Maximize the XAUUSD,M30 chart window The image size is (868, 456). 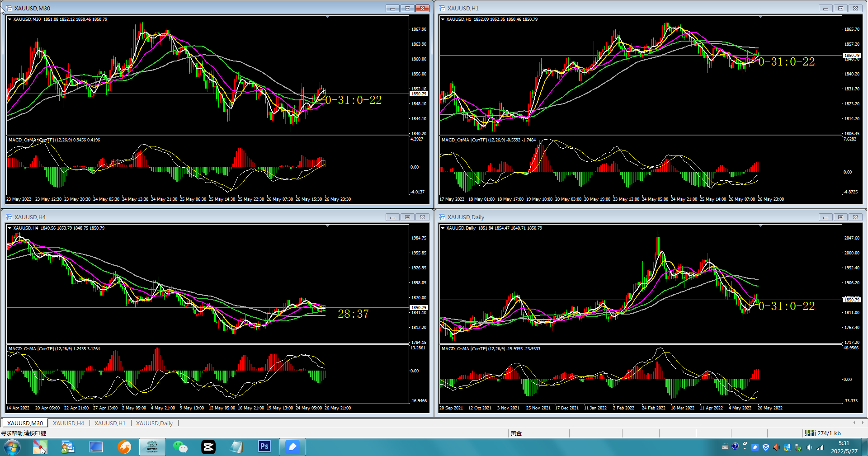pos(407,8)
